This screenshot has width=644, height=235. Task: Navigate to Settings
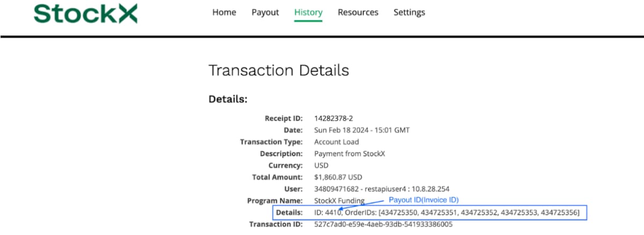409,12
